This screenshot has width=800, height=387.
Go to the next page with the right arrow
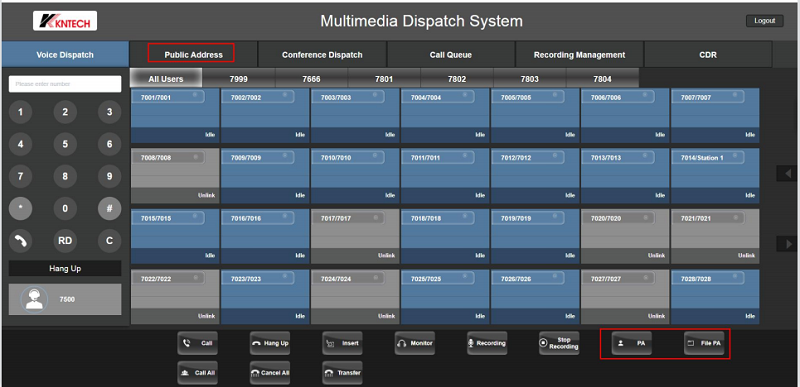[786, 244]
